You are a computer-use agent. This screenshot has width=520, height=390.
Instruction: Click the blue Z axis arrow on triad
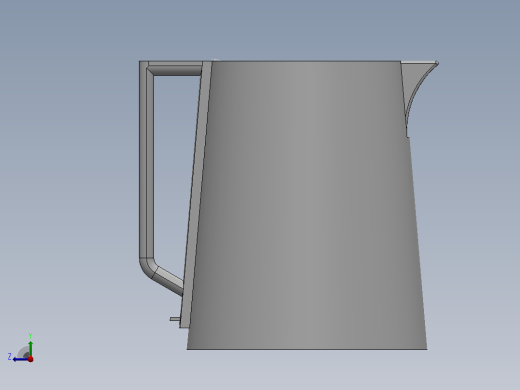coord(20,359)
